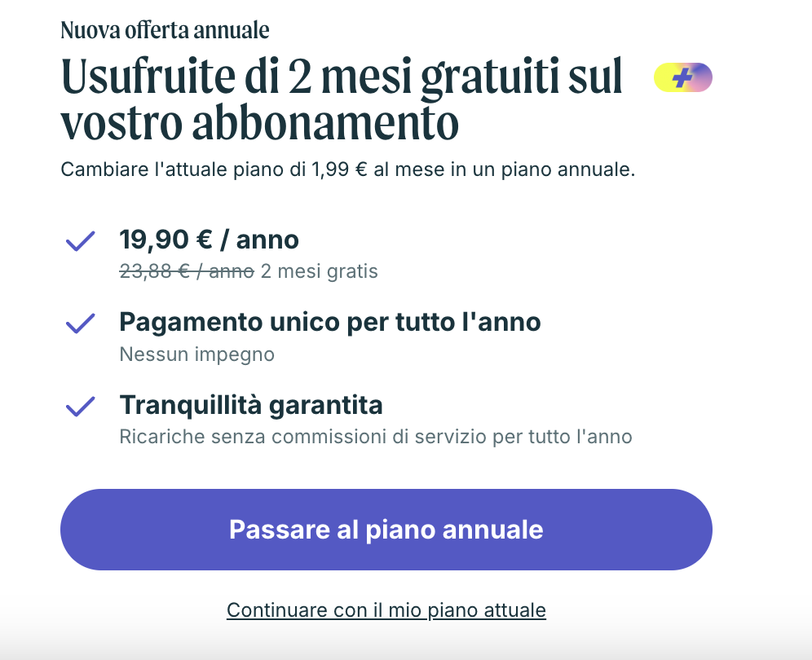Open Continuare con il mio piano attuale link
The height and width of the screenshot is (660, 812).
(x=386, y=609)
